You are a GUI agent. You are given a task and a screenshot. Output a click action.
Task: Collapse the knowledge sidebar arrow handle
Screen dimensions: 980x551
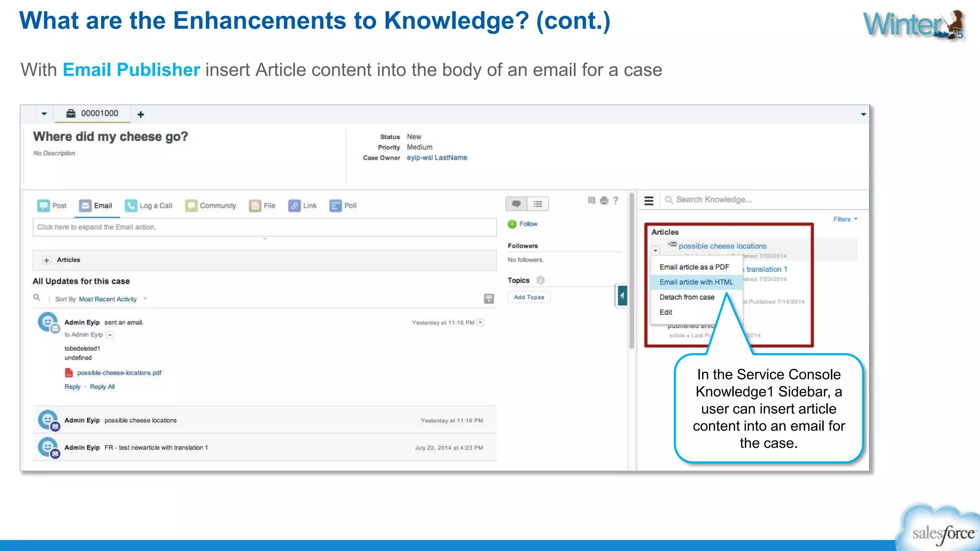622,296
